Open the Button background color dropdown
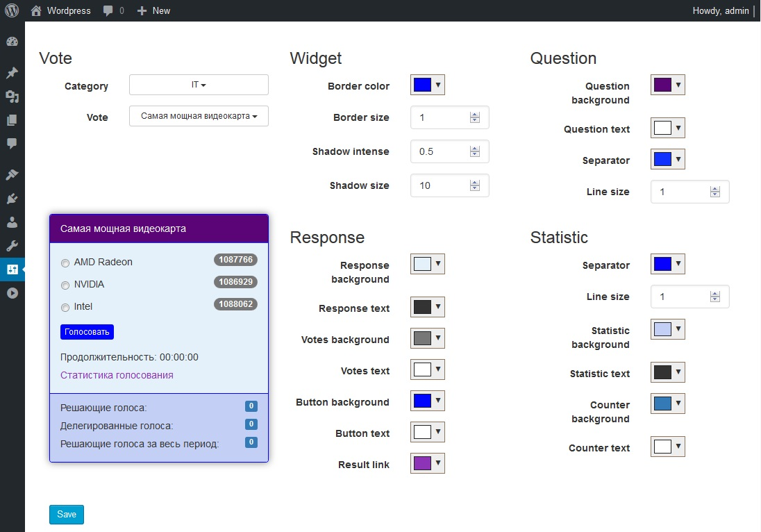 [x=428, y=401]
